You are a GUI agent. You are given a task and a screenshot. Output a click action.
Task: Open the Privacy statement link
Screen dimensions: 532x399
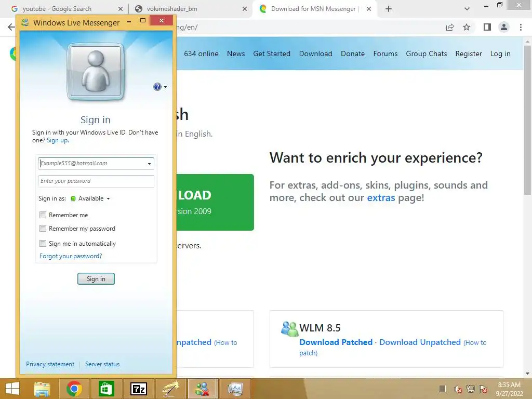click(50, 364)
